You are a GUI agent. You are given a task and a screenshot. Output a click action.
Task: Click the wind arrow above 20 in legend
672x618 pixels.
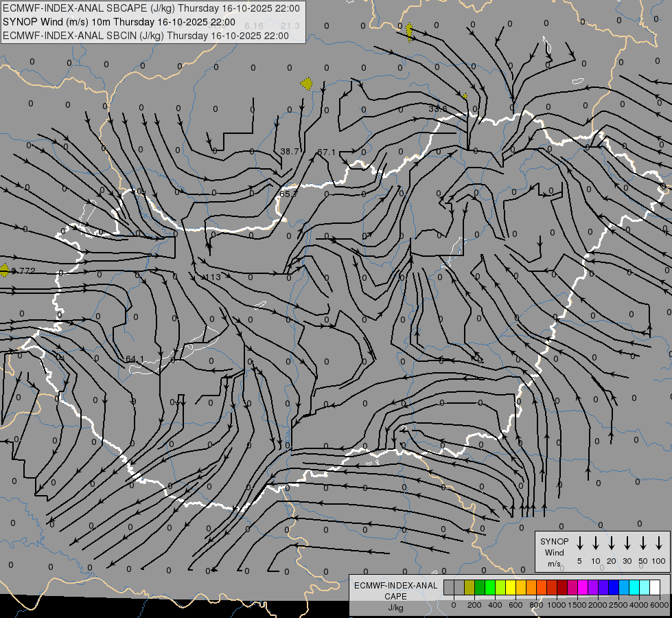(611, 543)
